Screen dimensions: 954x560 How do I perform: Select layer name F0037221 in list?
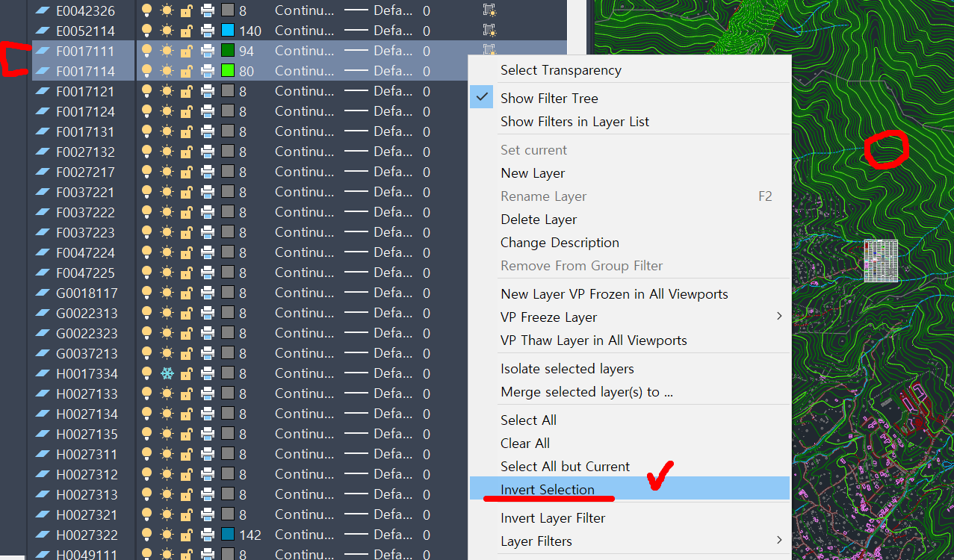pyautogui.click(x=85, y=192)
